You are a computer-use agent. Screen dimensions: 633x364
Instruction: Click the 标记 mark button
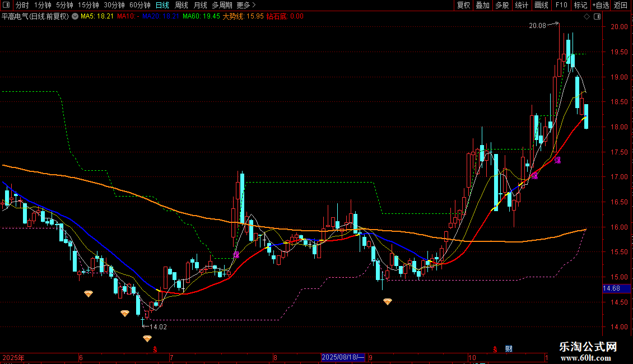(580, 5)
